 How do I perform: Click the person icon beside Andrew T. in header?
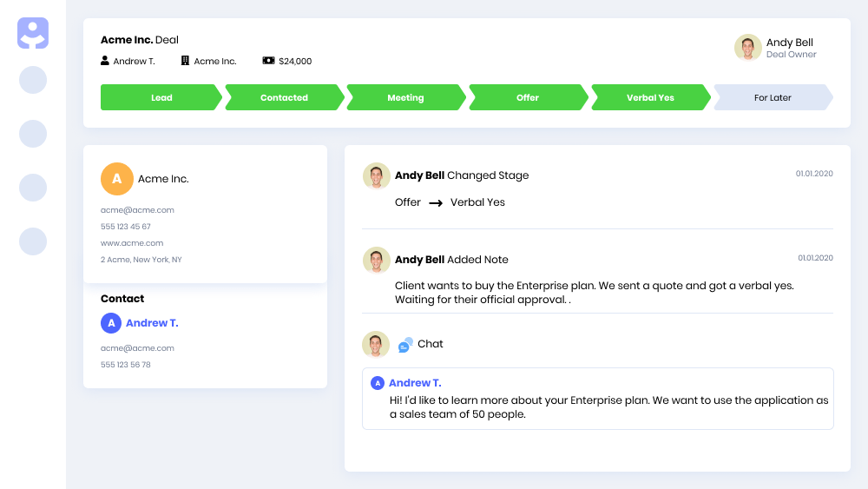(x=105, y=61)
